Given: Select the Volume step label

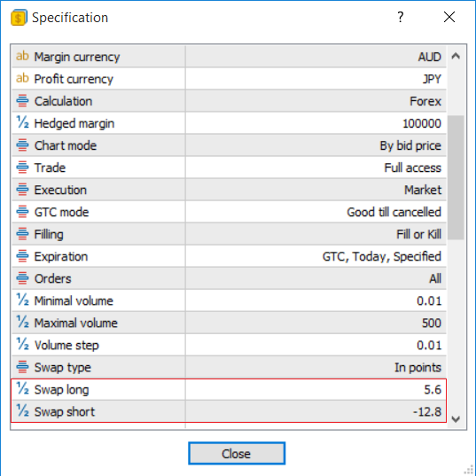Looking at the screenshot, I should point(66,346).
